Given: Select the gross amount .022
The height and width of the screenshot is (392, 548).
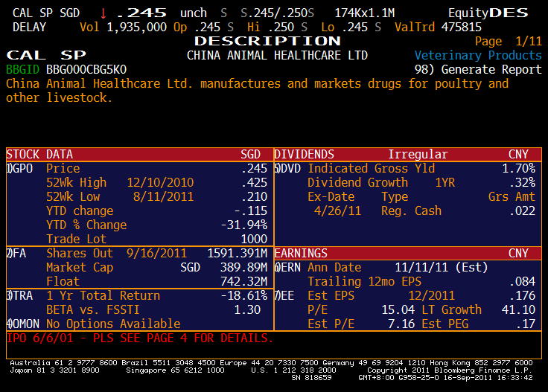Looking at the screenshot, I should [523, 211].
